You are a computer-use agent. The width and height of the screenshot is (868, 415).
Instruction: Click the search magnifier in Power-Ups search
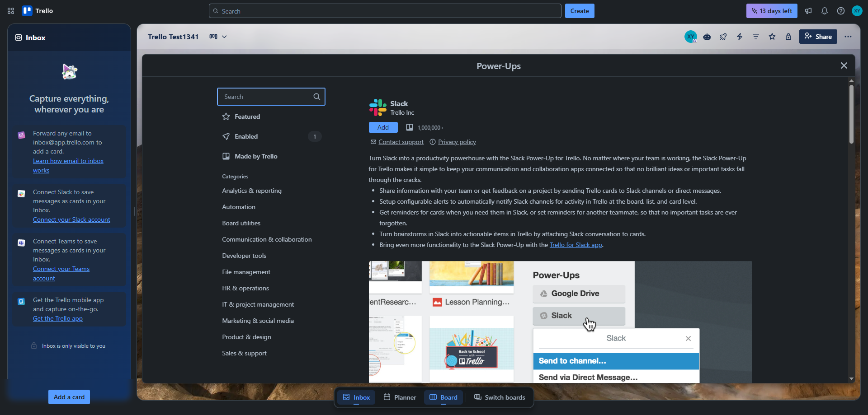click(317, 97)
